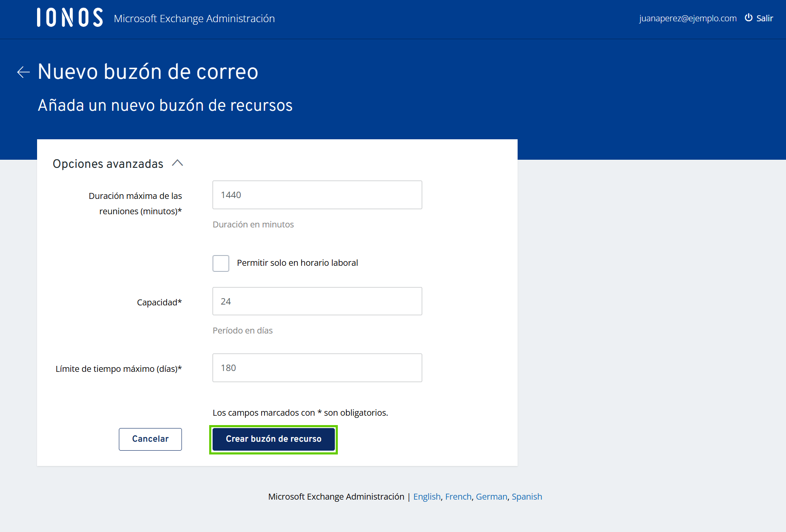Click the Cancelar button

(150, 439)
